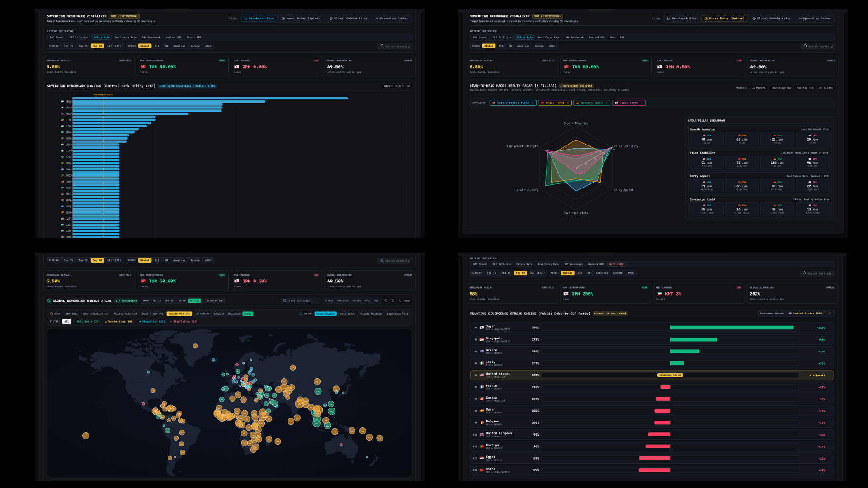Select All (177) display in benchmark bars panel
Image resolution: width=868 pixels, height=488 pixels.
[114, 46]
